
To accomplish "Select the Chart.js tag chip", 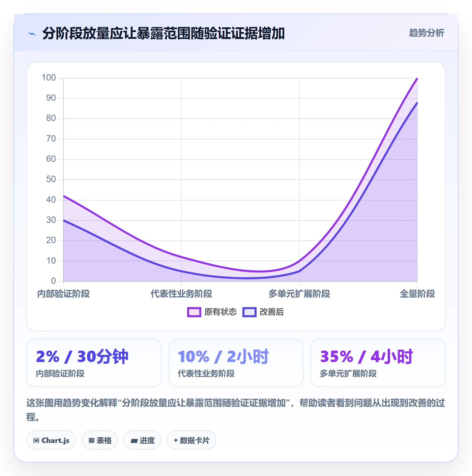I will (x=51, y=440).
